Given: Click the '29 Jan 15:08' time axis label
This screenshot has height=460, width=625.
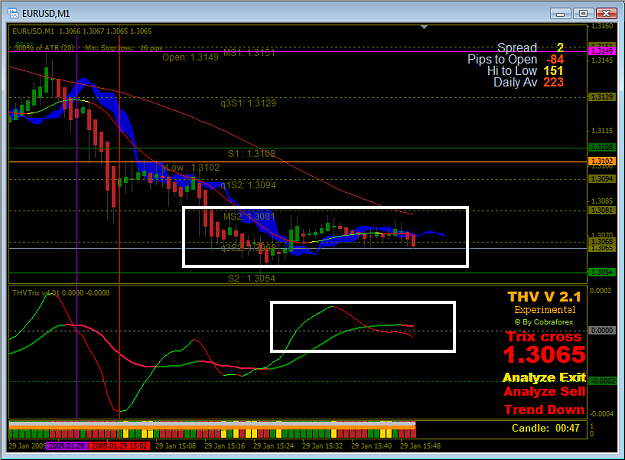Looking at the screenshot, I should point(176,446).
